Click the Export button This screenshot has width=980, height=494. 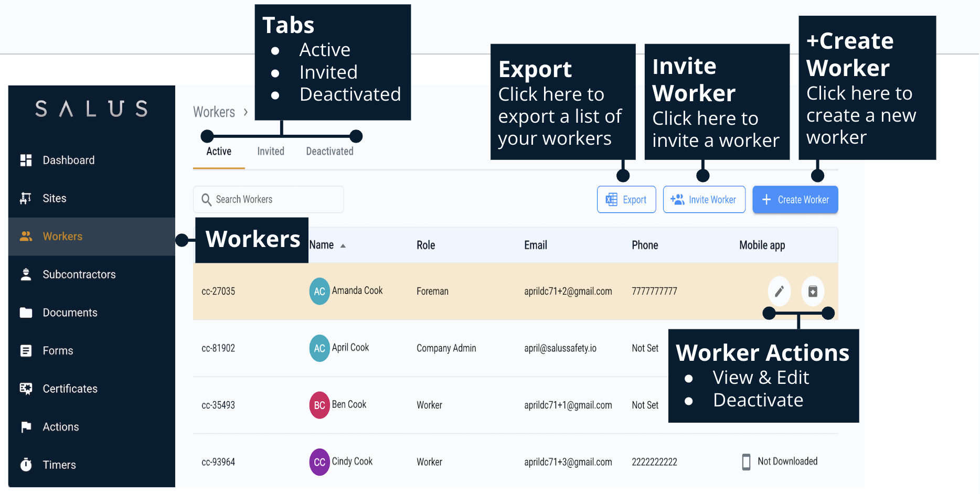626,200
